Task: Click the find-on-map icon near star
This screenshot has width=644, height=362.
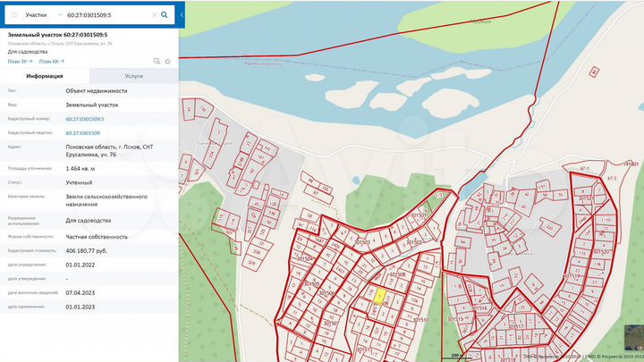Action: coord(157,61)
